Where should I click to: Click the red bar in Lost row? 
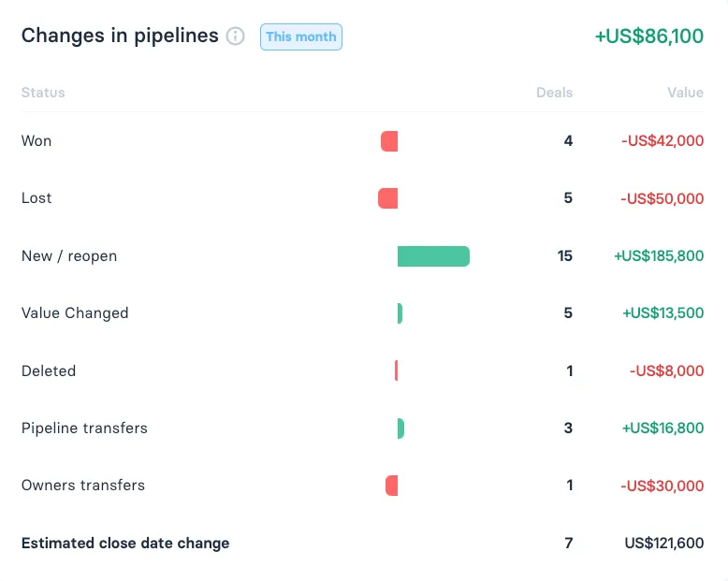(387, 198)
